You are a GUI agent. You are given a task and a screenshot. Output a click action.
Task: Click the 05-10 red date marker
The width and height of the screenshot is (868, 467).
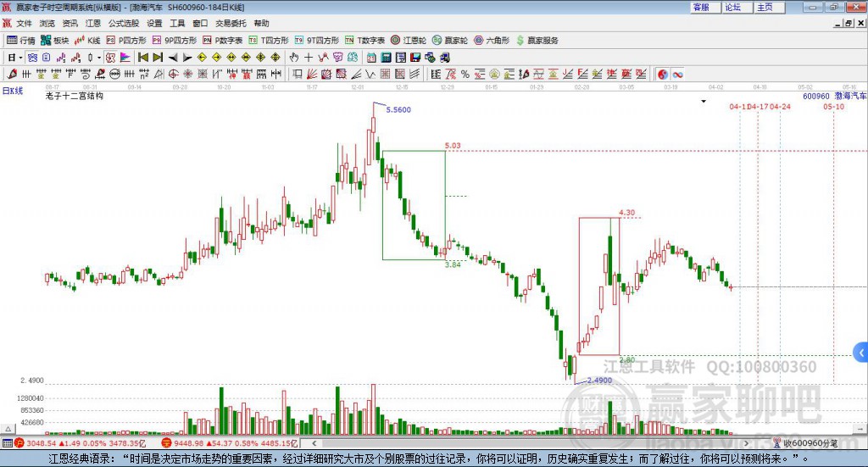(x=834, y=106)
